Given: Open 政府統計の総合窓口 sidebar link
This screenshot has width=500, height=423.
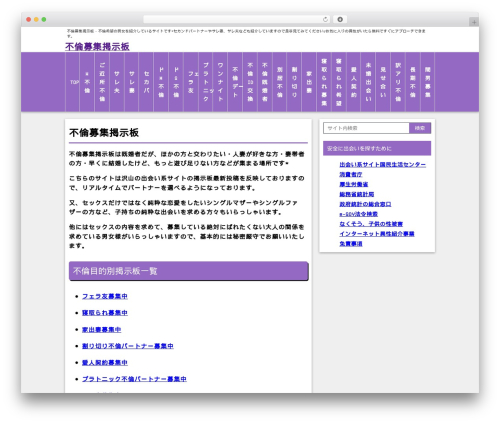Looking at the screenshot, I should pyautogui.click(x=365, y=204).
